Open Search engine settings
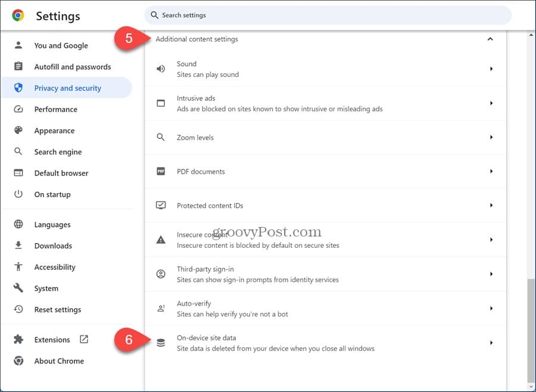The height and width of the screenshot is (392, 536). (67, 151)
